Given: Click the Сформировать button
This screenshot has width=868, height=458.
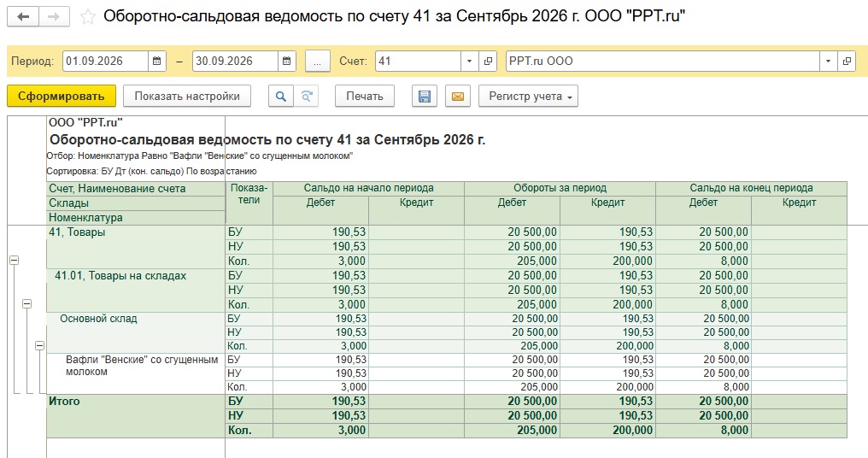Looking at the screenshot, I should click(62, 96).
